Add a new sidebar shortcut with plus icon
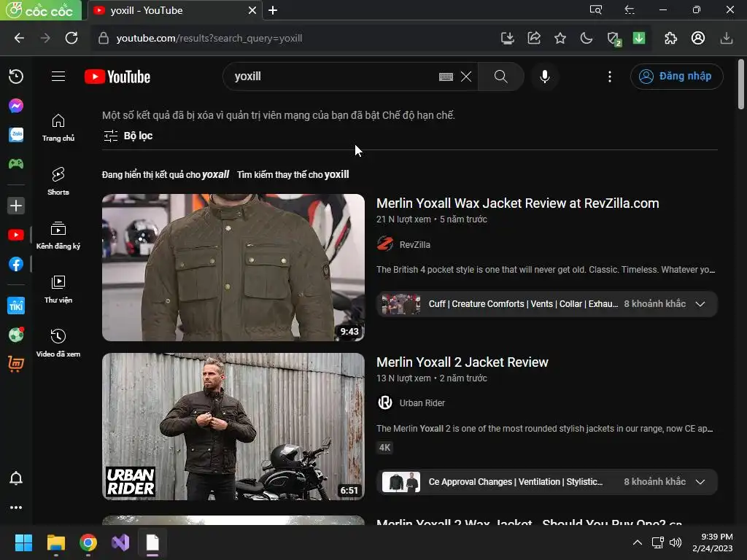Image resolution: width=747 pixels, height=560 pixels. click(16, 206)
